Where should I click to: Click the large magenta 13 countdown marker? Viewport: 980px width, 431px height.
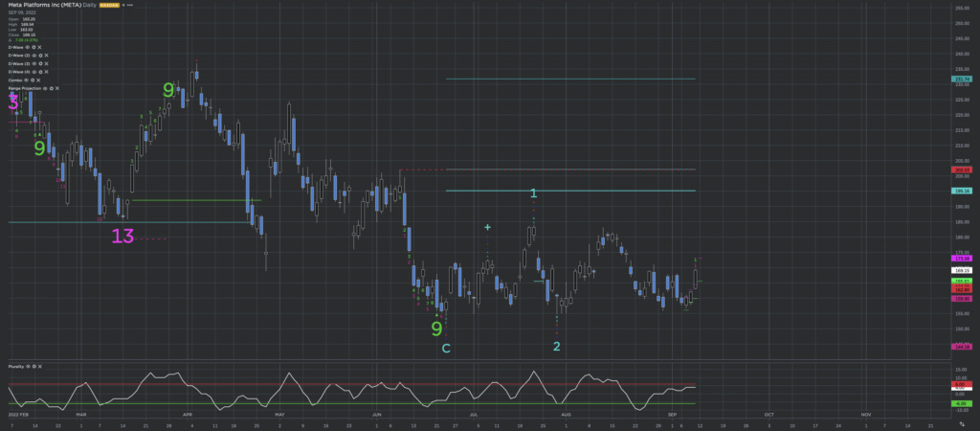coord(122,237)
